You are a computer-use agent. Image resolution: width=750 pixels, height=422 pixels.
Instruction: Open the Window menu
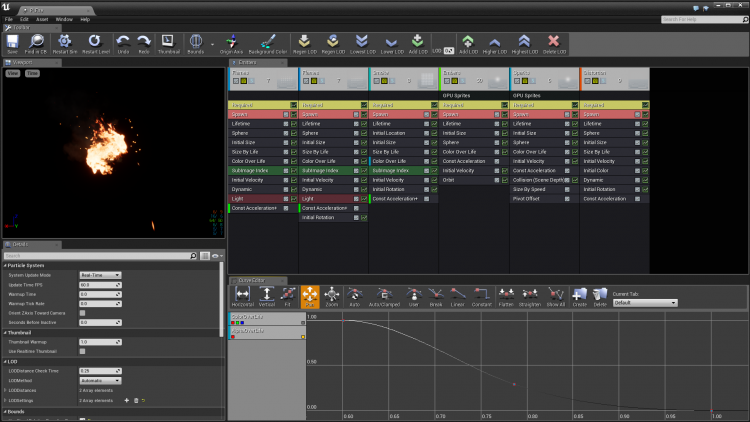point(64,19)
